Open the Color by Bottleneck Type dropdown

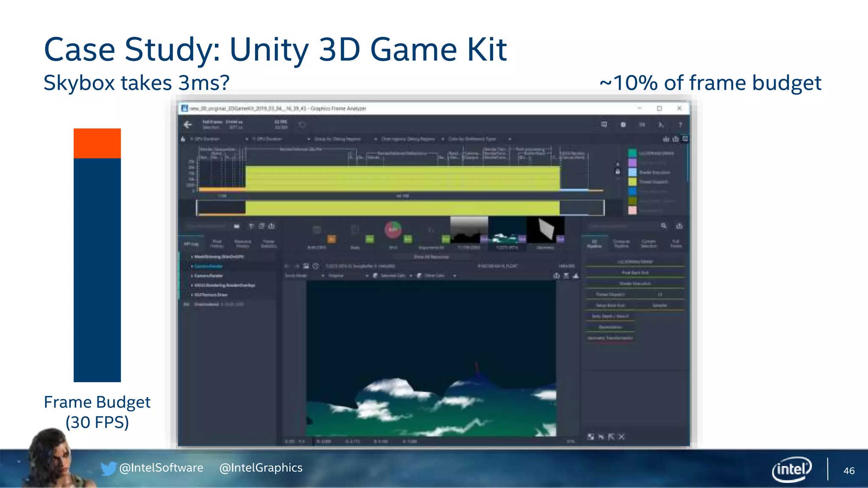pos(480,139)
